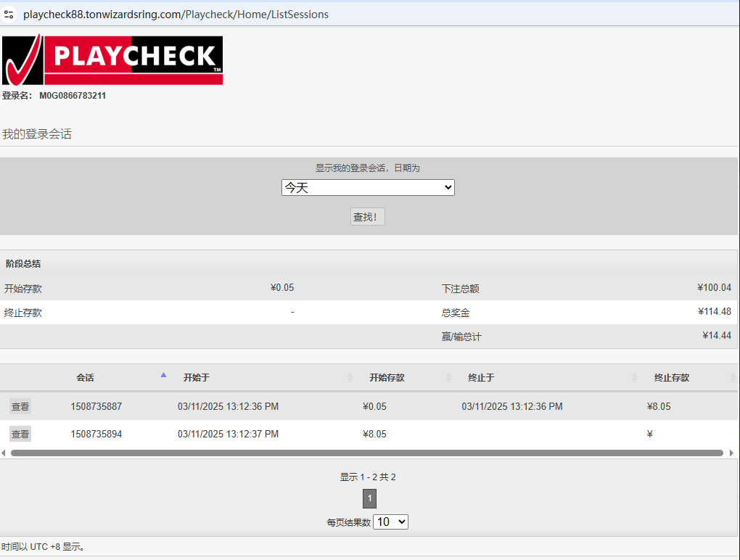Click the table scrollbar's right arrow
The width and height of the screenshot is (740, 560).
pos(731,453)
